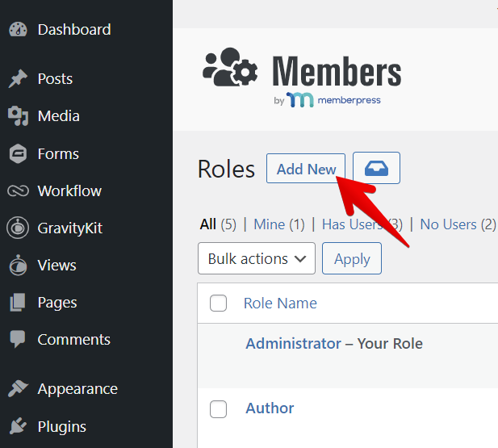Viewport: 498px width, 448px height.
Task: Click the Dashboard gauge icon
Action: tap(18, 30)
